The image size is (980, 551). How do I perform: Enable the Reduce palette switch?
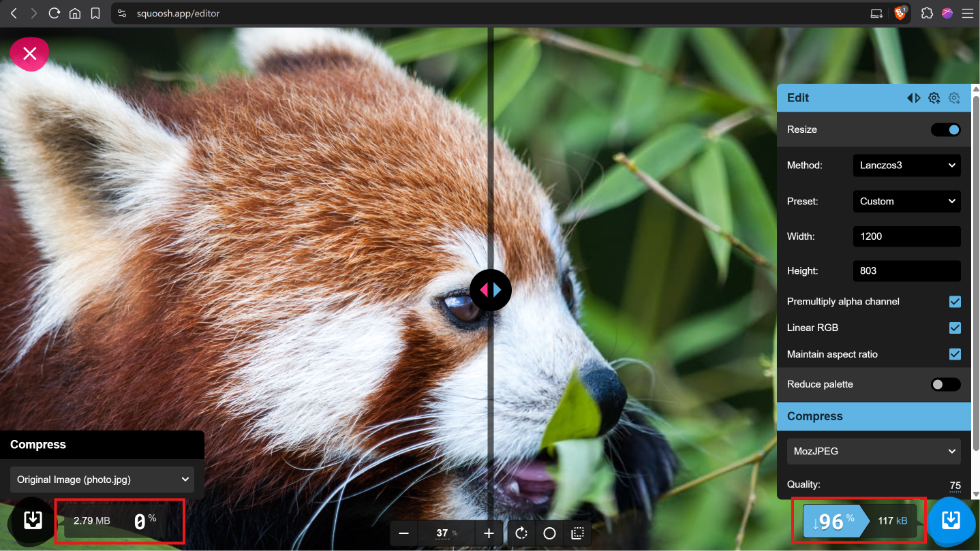tap(946, 384)
